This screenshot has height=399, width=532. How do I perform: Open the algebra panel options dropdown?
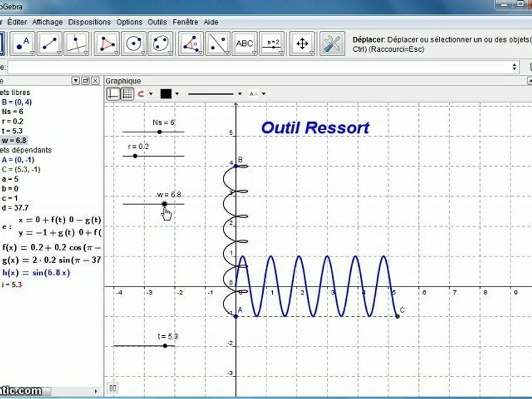(76, 81)
